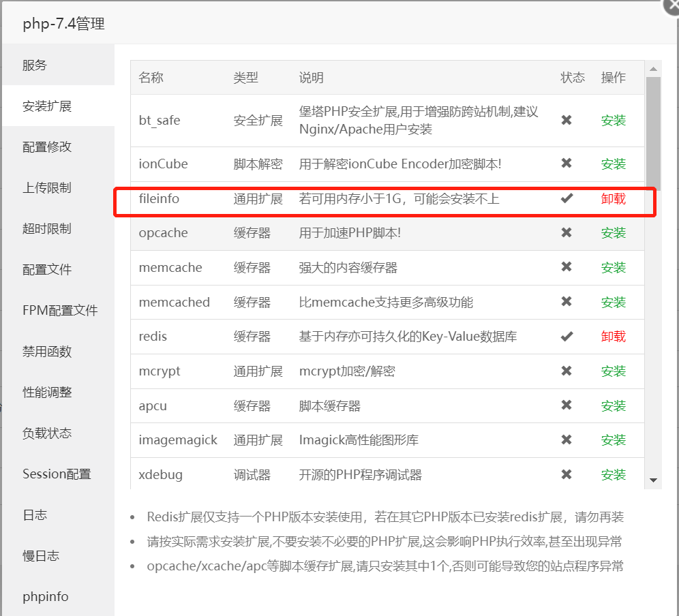Image resolution: width=679 pixels, height=616 pixels.
Task: Click the cross status icon next to opcache
Action: (566, 232)
